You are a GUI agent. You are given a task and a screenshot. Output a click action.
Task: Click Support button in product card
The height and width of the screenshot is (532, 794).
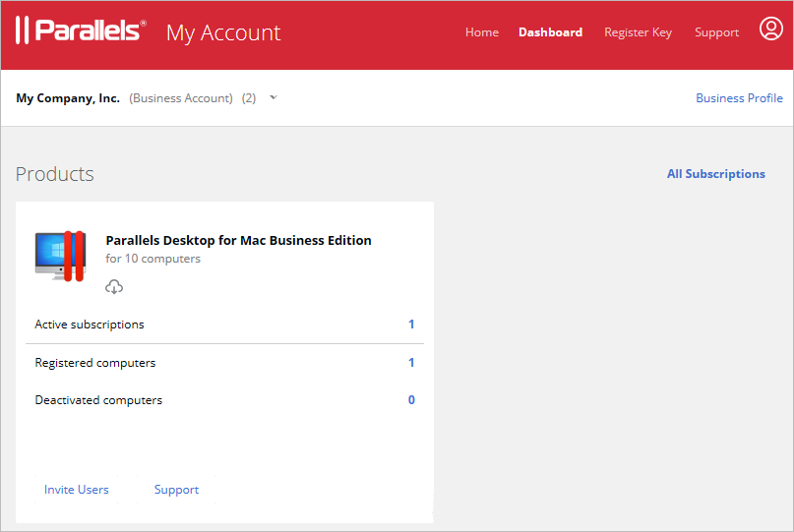(176, 490)
